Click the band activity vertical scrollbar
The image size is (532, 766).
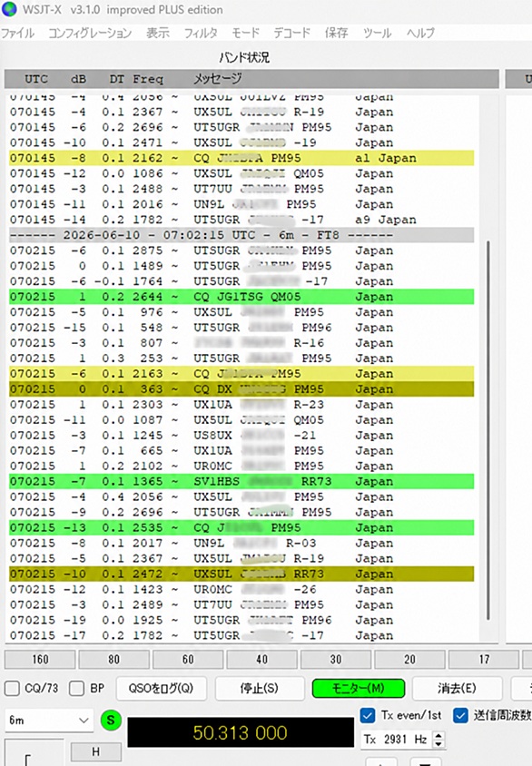(x=488, y=430)
